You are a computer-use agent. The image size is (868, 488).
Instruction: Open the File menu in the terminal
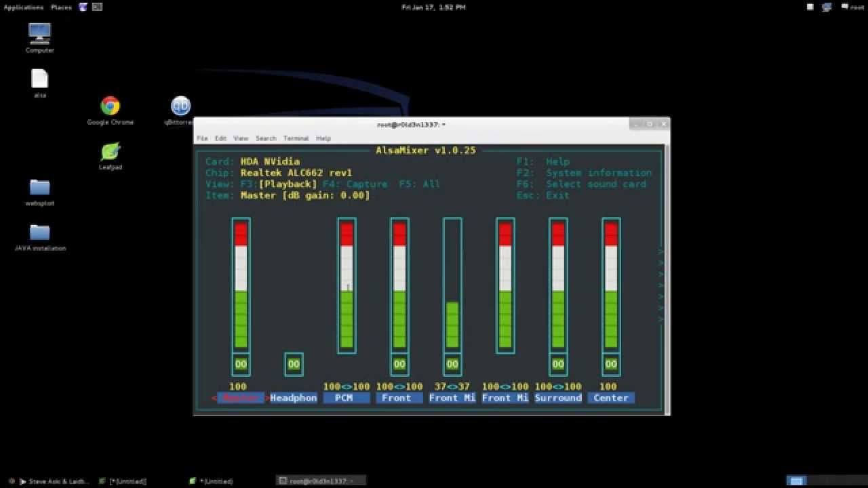coord(202,138)
